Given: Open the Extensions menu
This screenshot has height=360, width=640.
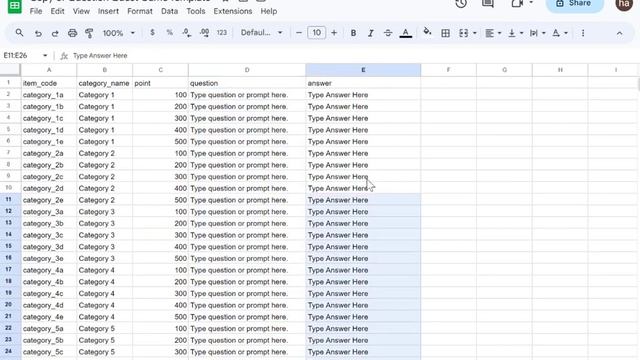Looking at the screenshot, I should click(233, 11).
